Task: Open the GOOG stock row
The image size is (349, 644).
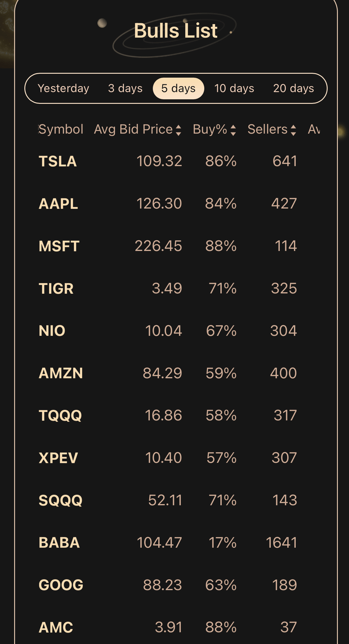Action: point(61,585)
